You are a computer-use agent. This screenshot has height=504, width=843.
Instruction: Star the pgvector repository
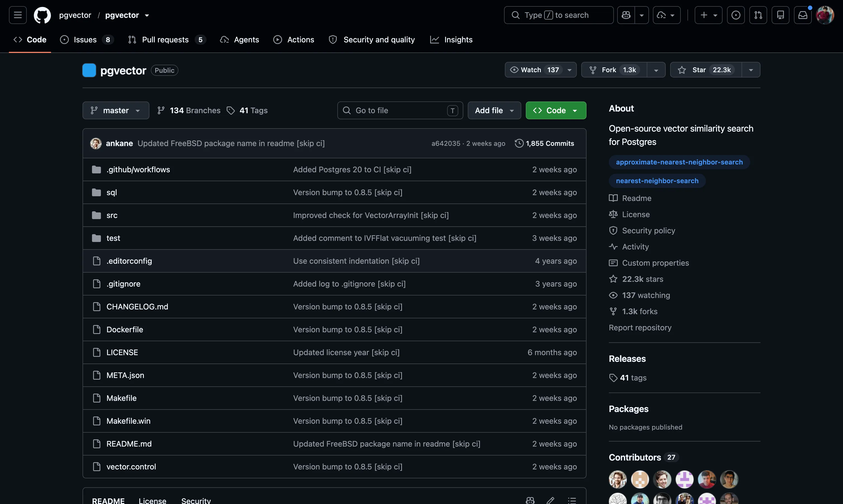706,70
